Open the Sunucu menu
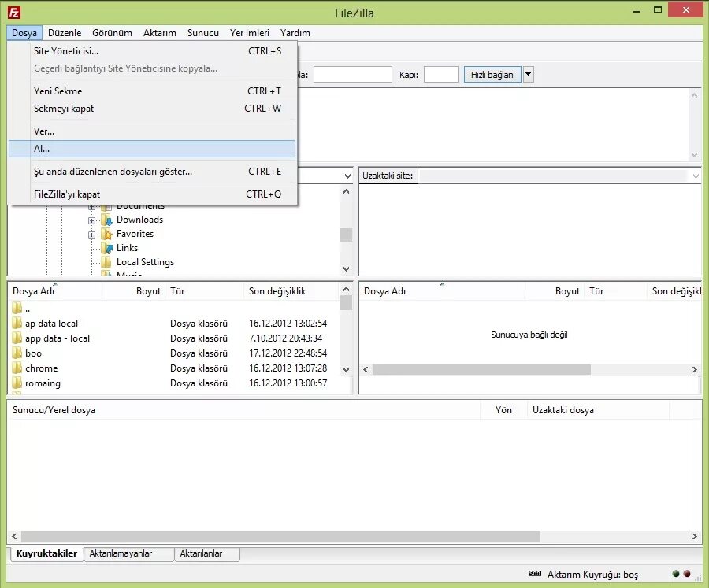The width and height of the screenshot is (709, 588). click(x=203, y=33)
